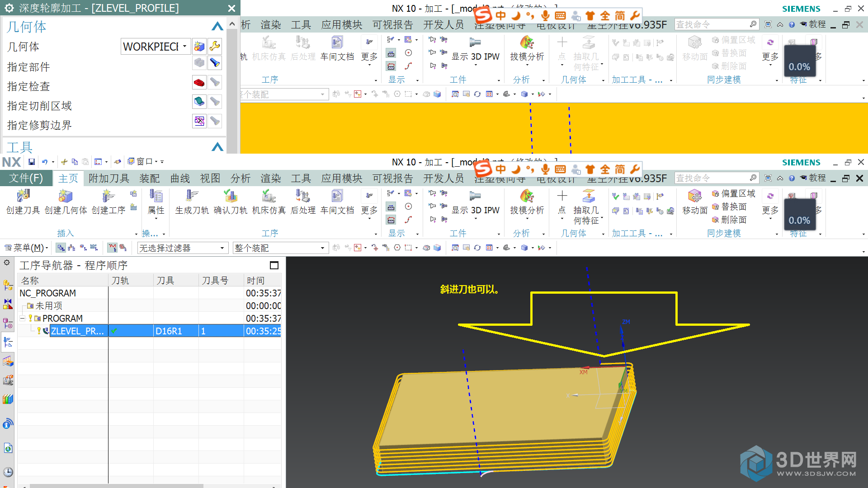The height and width of the screenshot is (488, 868).
Task: Click the 指定检查 (Specify Check) geometry icon
Action: pyautogui.click(x=199, y=82)
